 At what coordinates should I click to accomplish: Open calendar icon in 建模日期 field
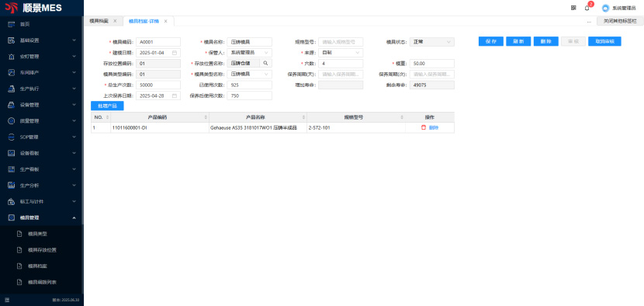click(x=175, y=53)
